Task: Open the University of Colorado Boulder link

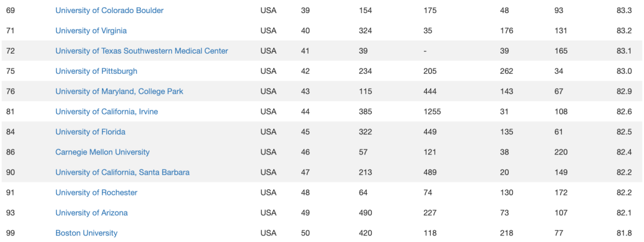Action: (109, 11)
